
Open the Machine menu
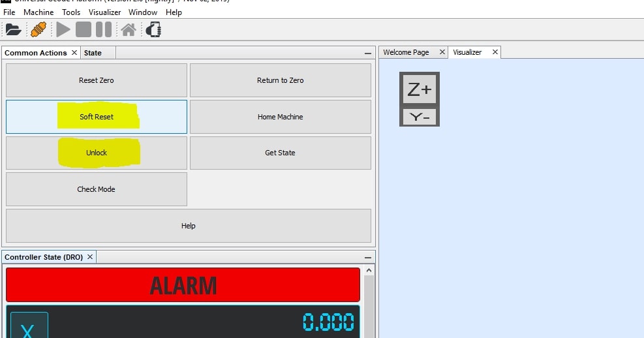[x=38, y=12]
